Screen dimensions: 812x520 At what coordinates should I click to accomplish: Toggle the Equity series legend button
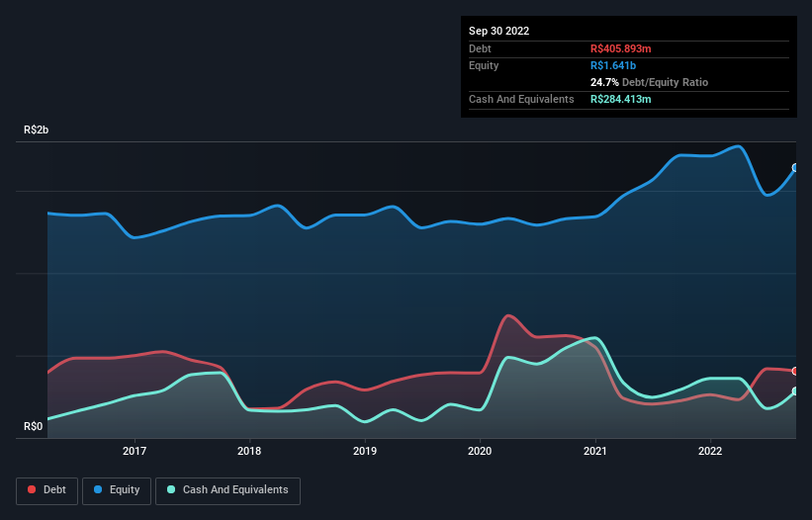(x=117, y=490)
